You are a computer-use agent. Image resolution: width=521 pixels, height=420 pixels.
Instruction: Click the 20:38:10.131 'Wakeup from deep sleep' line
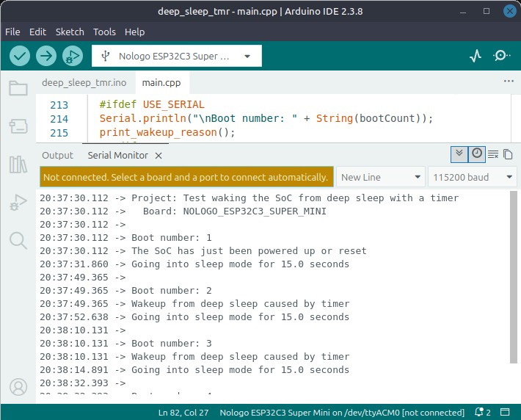click(x=194, y=357)
